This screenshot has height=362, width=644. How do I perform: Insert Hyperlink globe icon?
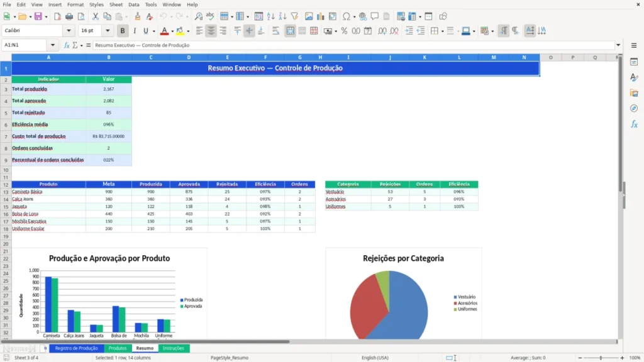(363, 16)
